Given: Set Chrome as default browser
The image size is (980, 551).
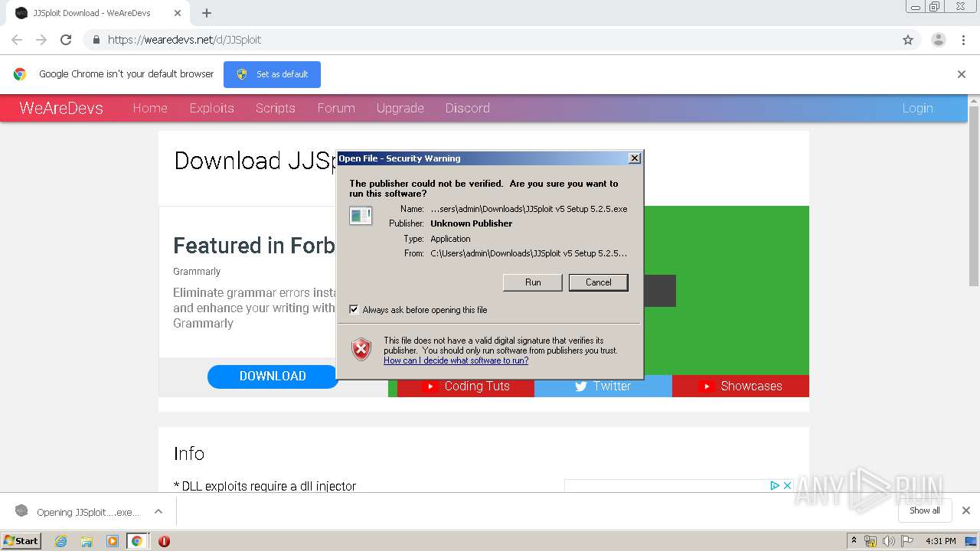Looking at the screenshot, I should (272, 74).
